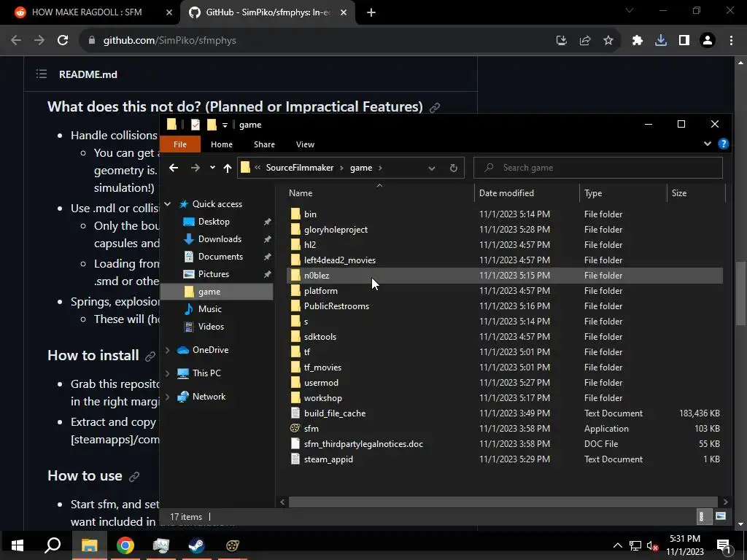Open Chrome's three-dot menu
747x560 pixels.
coord(731,41)
